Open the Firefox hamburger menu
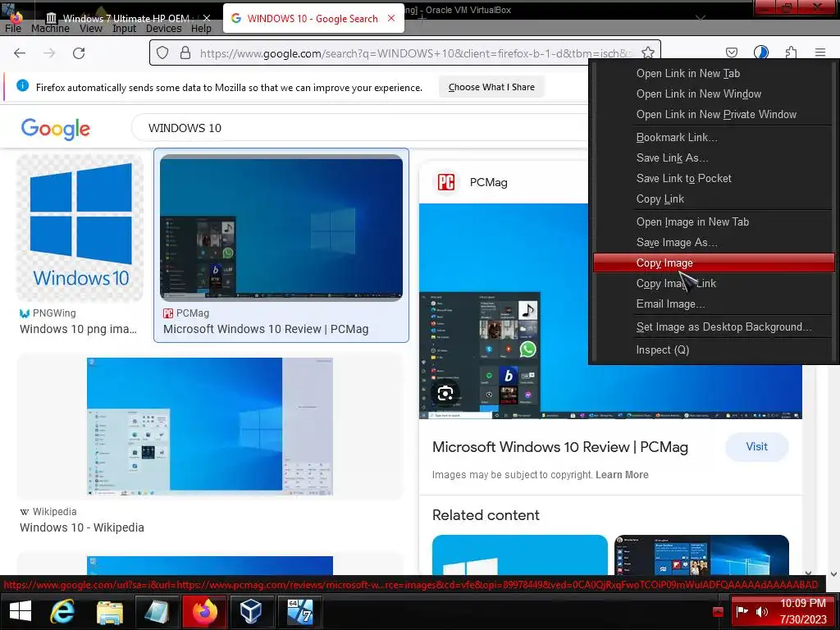The width and height of the screenshot is (840, 630). (x=820, y=52)
